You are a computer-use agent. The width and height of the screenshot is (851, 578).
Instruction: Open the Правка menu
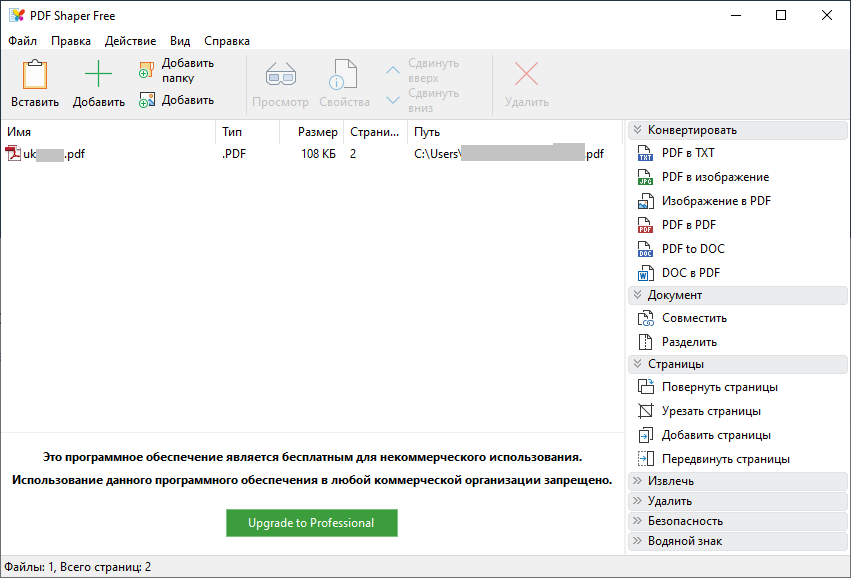pos(71,41)
